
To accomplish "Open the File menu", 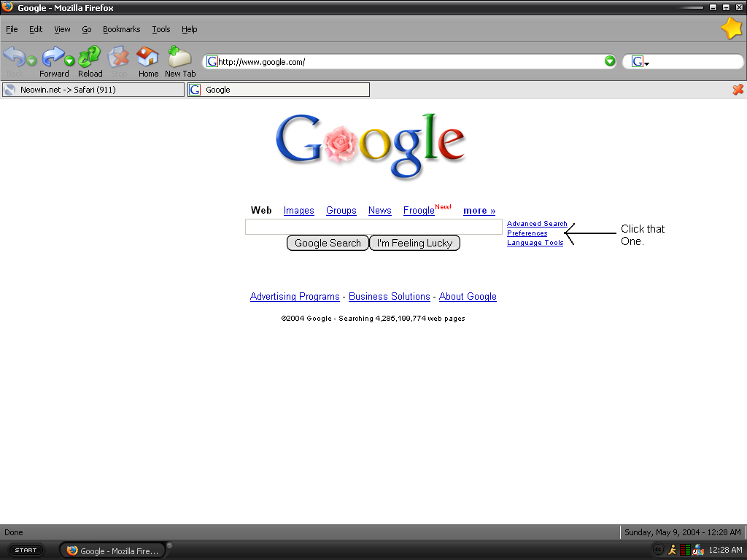I will [x=12, y=29].
